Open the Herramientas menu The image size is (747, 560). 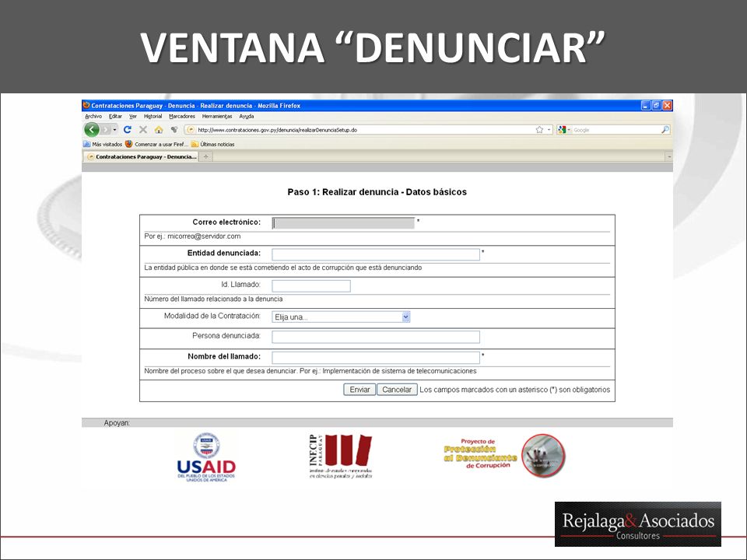click(x=217, y=116)
